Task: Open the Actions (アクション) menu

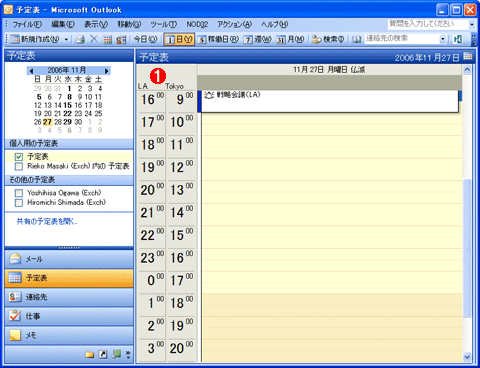Action: click(x=234, y=24)
